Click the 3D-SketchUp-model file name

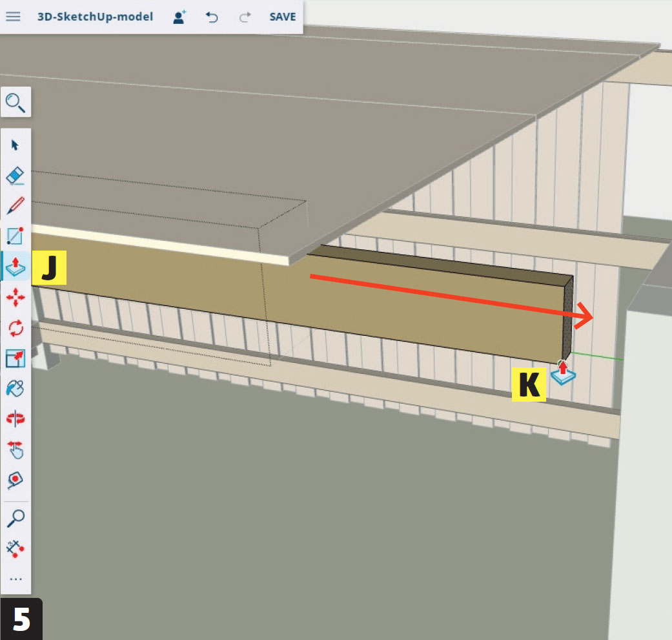coord(96,17)
